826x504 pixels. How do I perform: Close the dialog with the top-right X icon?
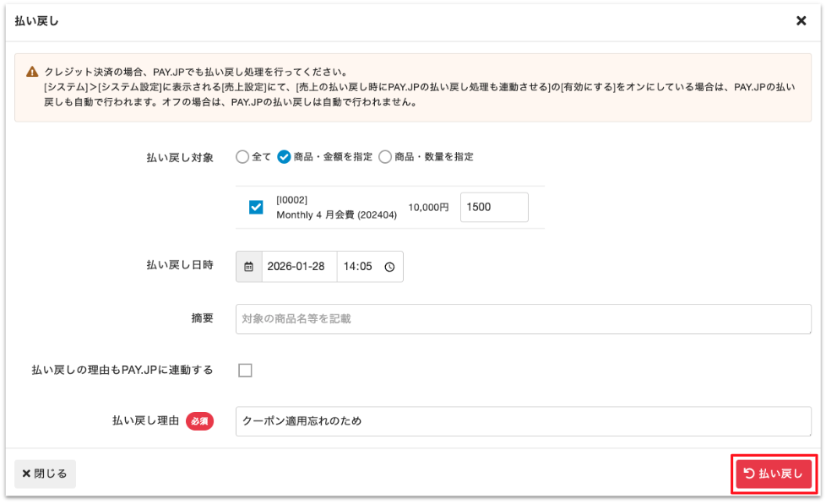[x=801, y=20]
